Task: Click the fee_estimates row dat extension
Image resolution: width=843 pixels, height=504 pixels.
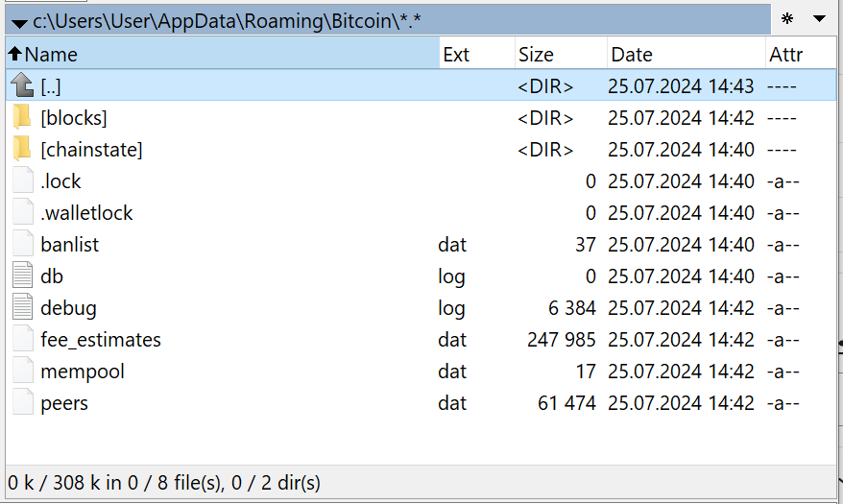Action: pos(452,340)
